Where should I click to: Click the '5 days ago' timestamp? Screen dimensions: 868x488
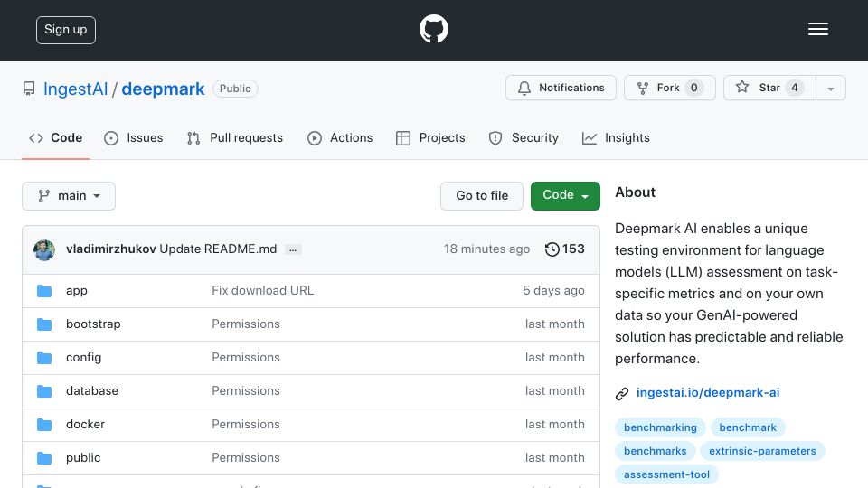coord(553,291)
